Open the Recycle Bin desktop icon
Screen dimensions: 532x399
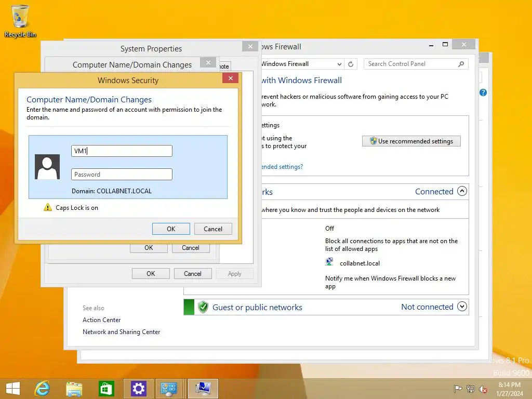[x=20, y=21]
